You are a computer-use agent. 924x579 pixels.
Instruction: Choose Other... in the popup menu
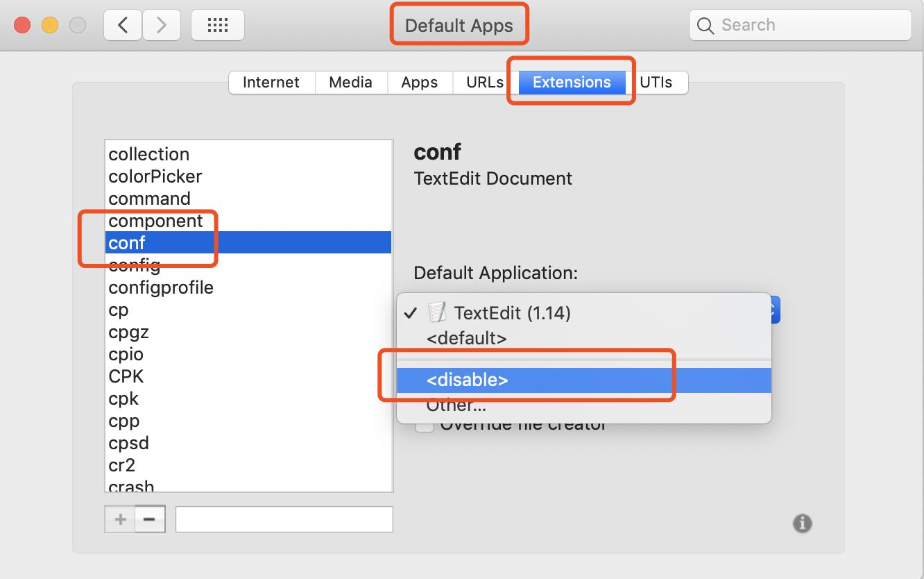point(583,405)
